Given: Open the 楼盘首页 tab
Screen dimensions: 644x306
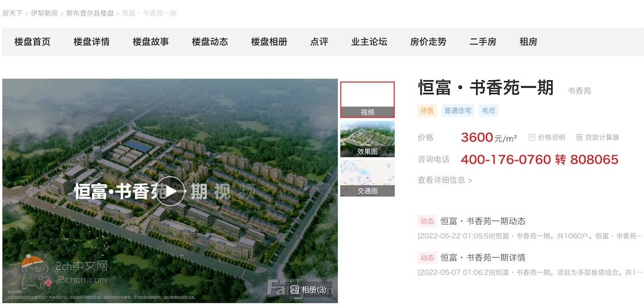Looking at the screenshot, I should tap(32, 42).
